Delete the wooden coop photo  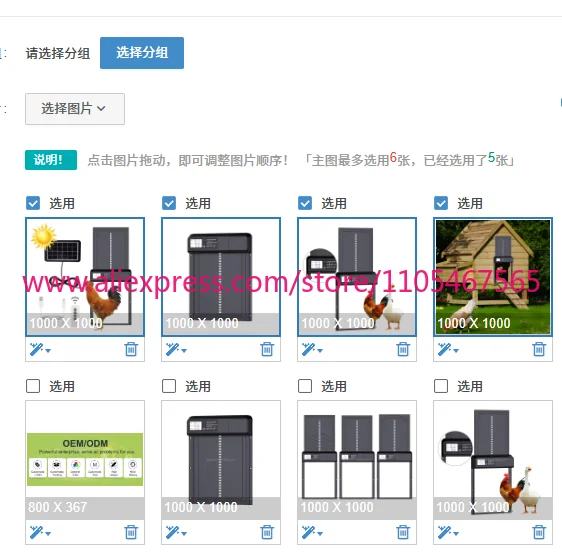click(539, 349)
